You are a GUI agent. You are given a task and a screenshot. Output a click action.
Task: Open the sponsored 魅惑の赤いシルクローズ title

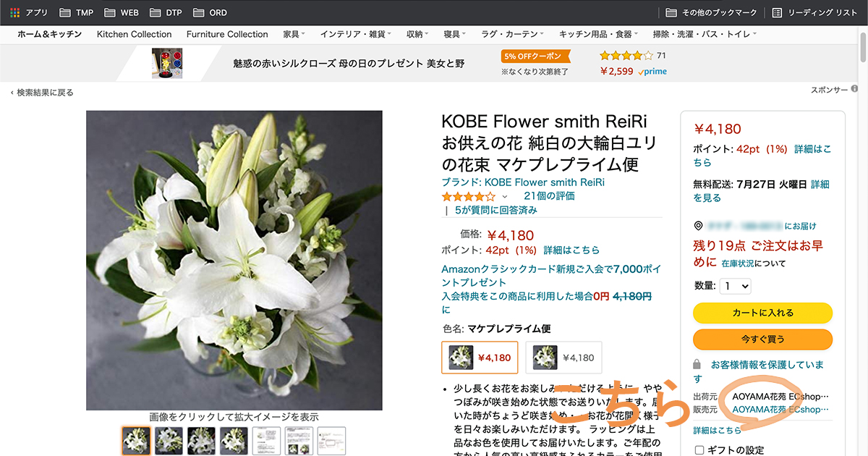point(349,63)
